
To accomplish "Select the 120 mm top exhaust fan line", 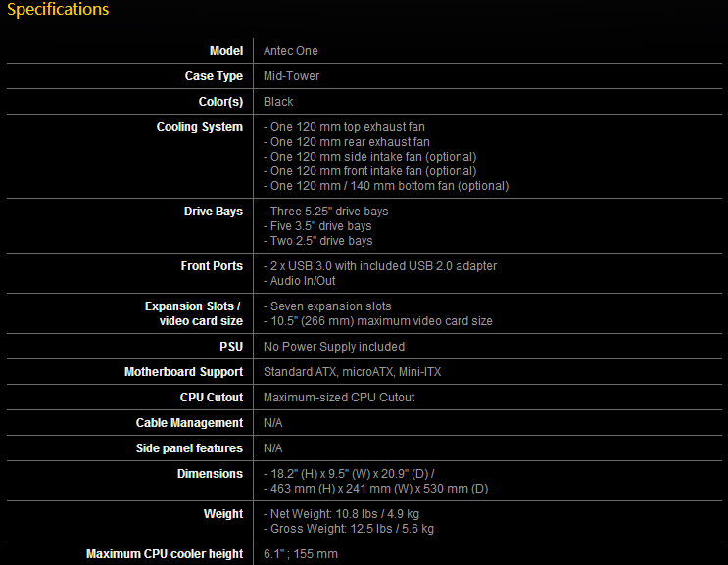I will coord(344,127).
